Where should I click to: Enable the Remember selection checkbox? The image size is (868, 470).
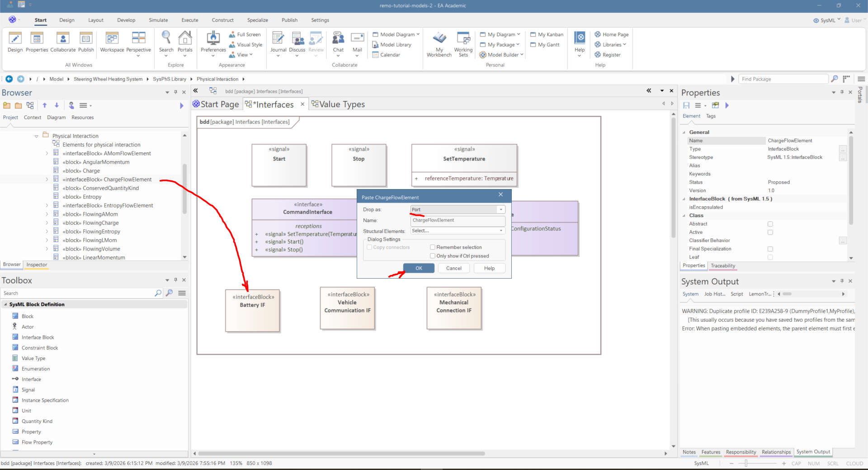433,247
